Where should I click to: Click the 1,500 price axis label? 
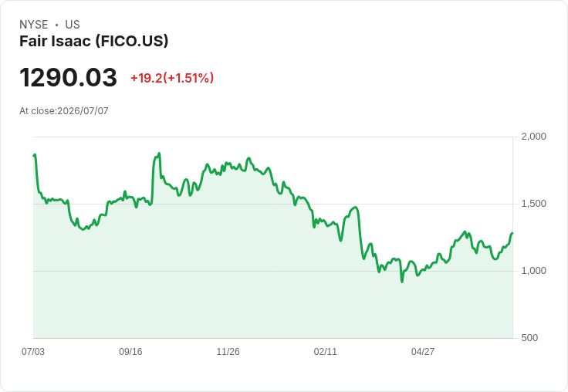coord(533,204)
